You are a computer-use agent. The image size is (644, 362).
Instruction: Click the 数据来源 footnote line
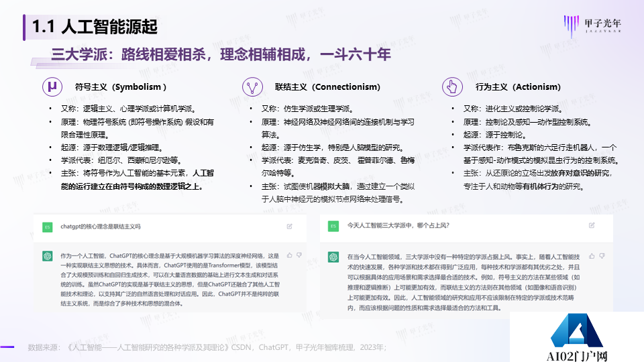coord(207,347)
